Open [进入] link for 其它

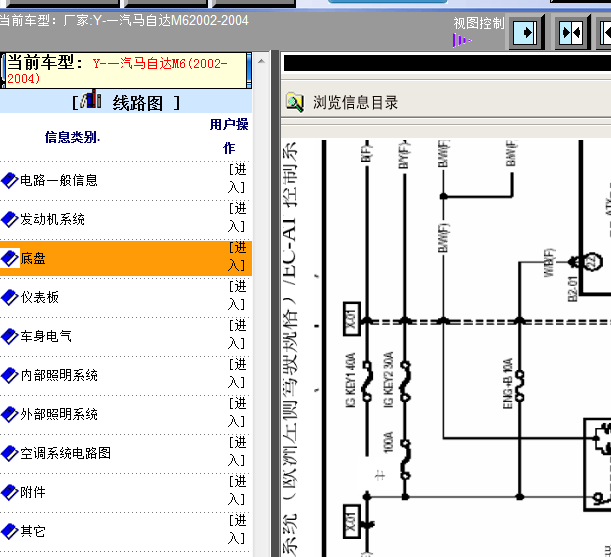tap(237, 529)
